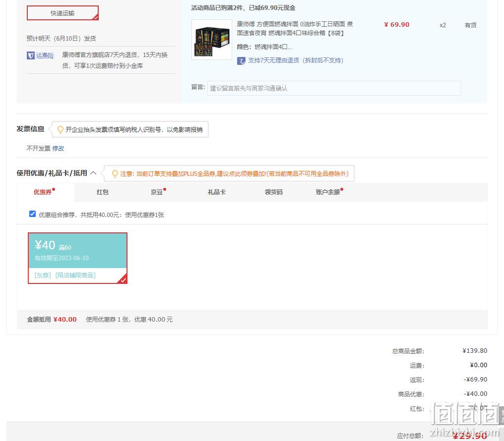This screenshot has width=504, height=441.
Task: Click 支持7天无理由退货 link
Action: coord(295,60)
